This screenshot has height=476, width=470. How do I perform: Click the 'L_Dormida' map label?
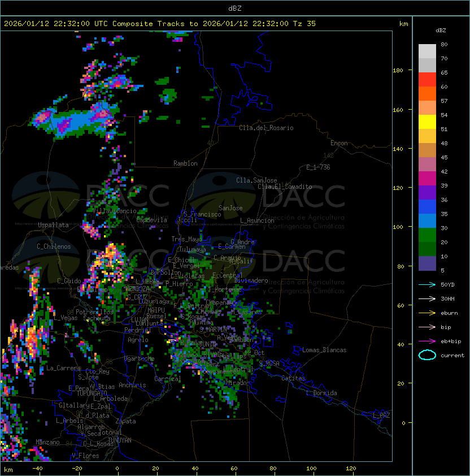[x=321, y=393]
